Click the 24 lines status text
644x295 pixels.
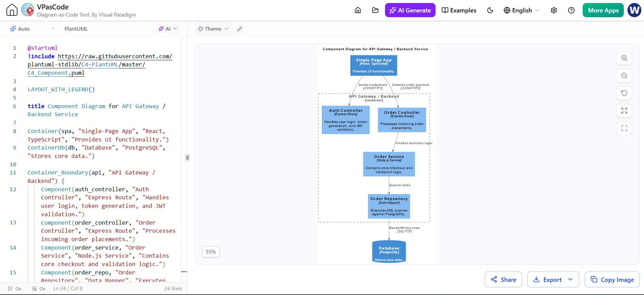173,288
